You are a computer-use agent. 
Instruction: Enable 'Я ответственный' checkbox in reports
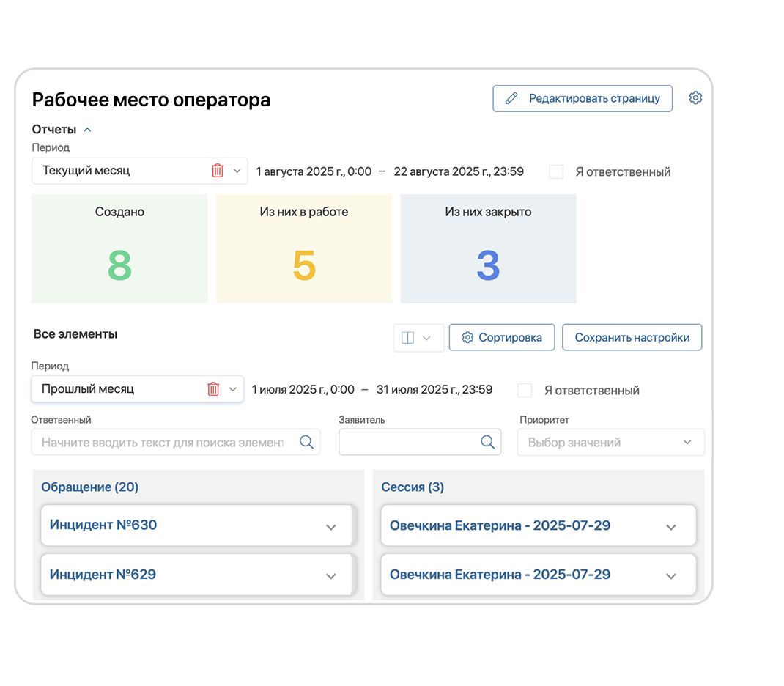tap(556, 172)
